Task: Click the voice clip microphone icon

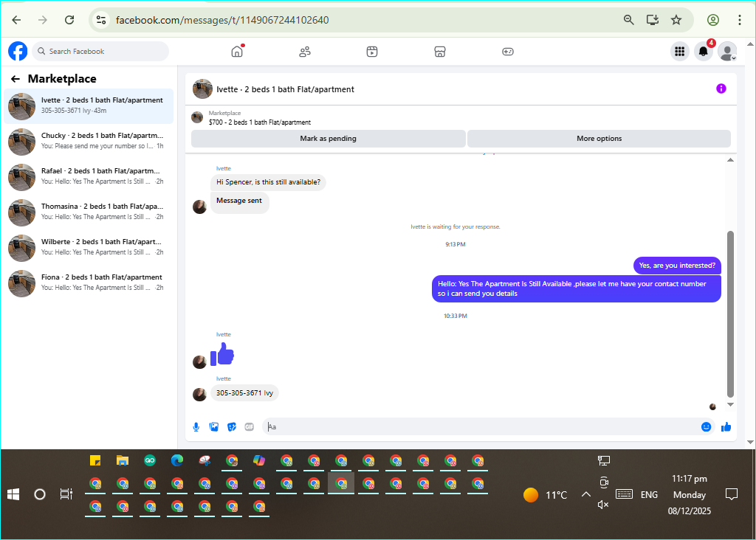Action: [196, 427]
